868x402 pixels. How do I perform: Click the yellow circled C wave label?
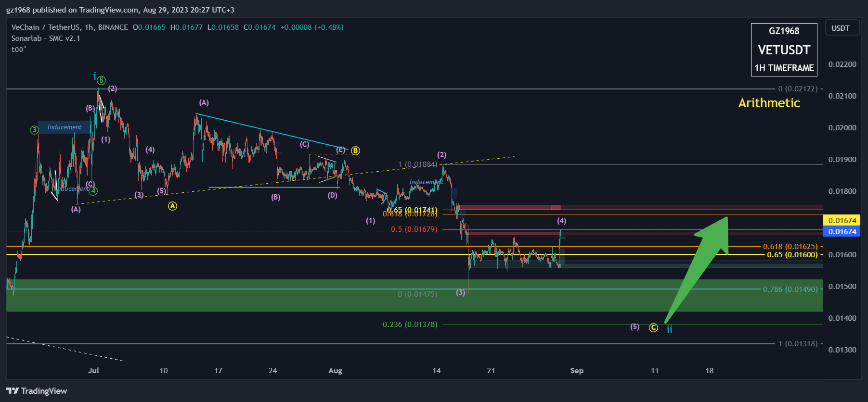click(x=653, y=327)
